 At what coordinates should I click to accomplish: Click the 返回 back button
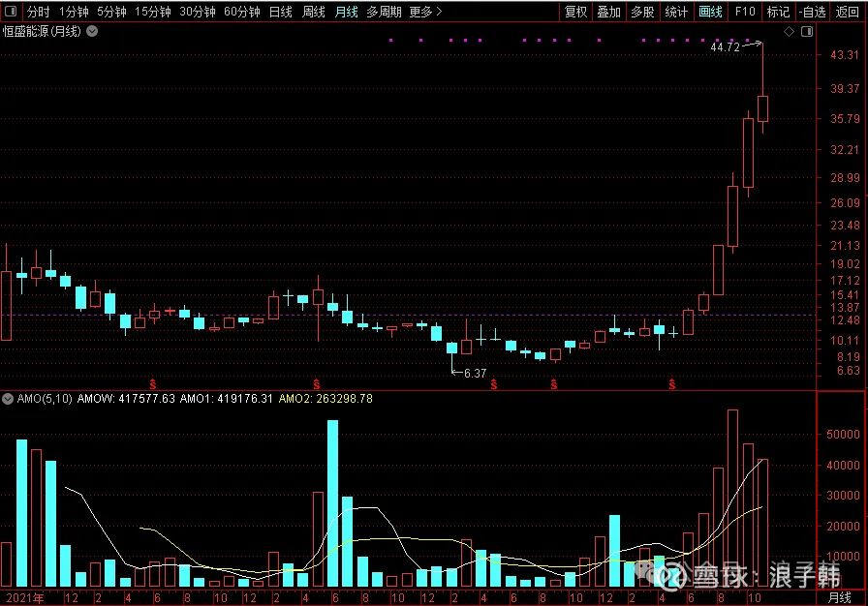(847, 12)
